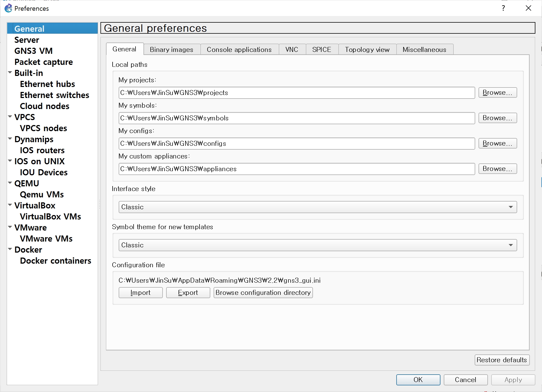
Task: Switch to the Topology view tab
Action: coord(367,50)
